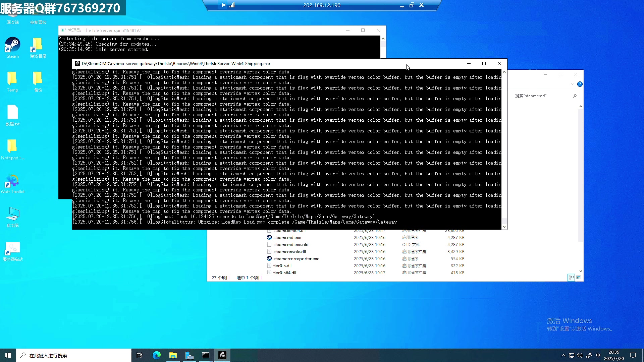Switch to TheIsleServer taskbar icon
This screenshot has width=644, height=362.
click(222, 355)
